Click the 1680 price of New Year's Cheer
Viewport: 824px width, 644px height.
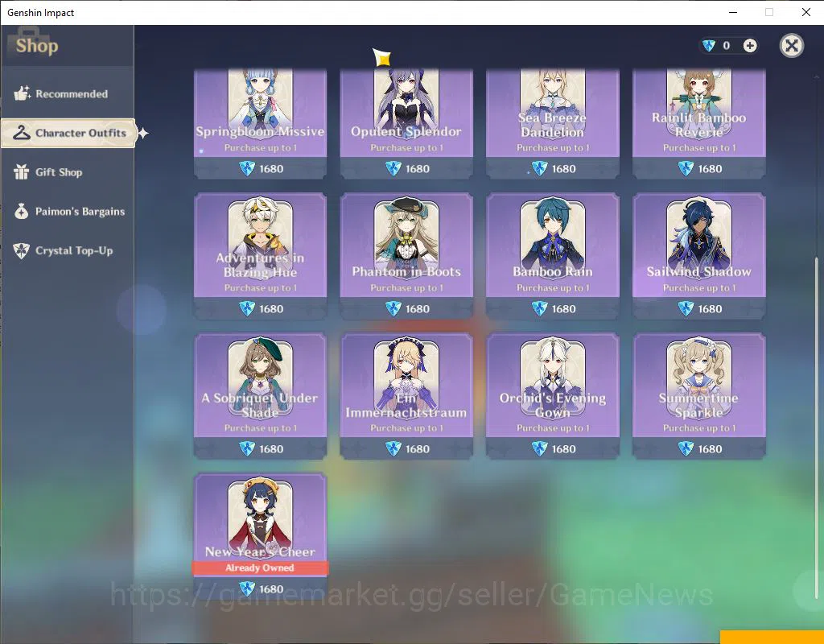click(x=272, y=589)
